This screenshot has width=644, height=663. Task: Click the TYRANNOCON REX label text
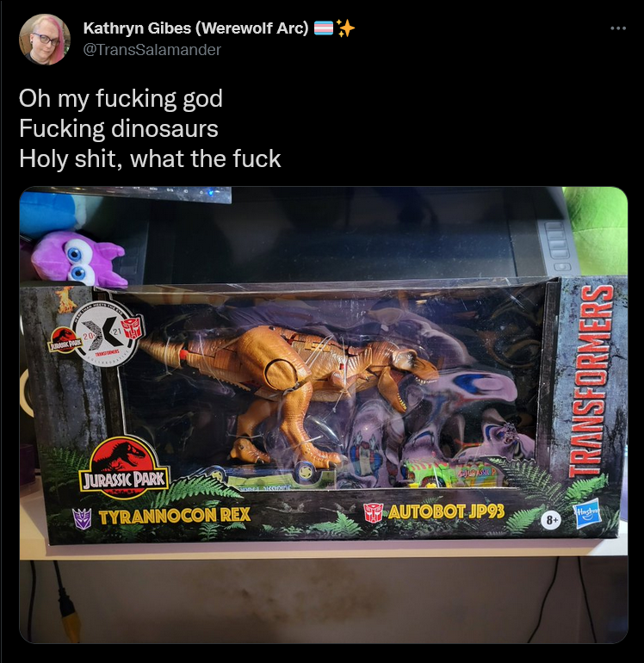coord(175,516)
